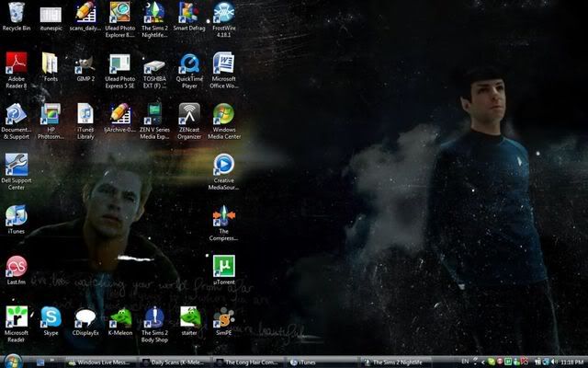This screenshot has width=588, height=368.
Task: Open Documentation & Support
Action: (x=17, y=121)
